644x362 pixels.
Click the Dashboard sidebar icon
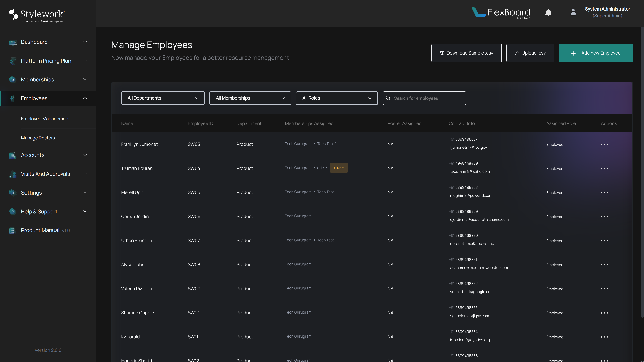pyautogui.click(x=12, y=42)
